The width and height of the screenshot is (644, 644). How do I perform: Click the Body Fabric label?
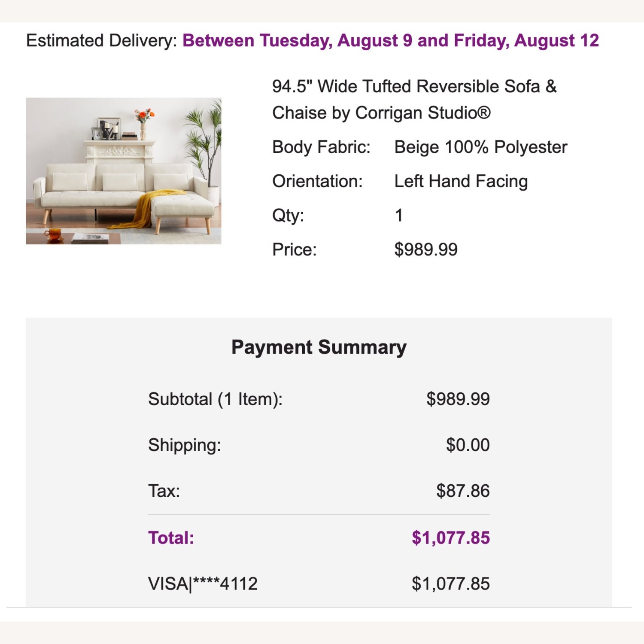click(x=321, y=147)
